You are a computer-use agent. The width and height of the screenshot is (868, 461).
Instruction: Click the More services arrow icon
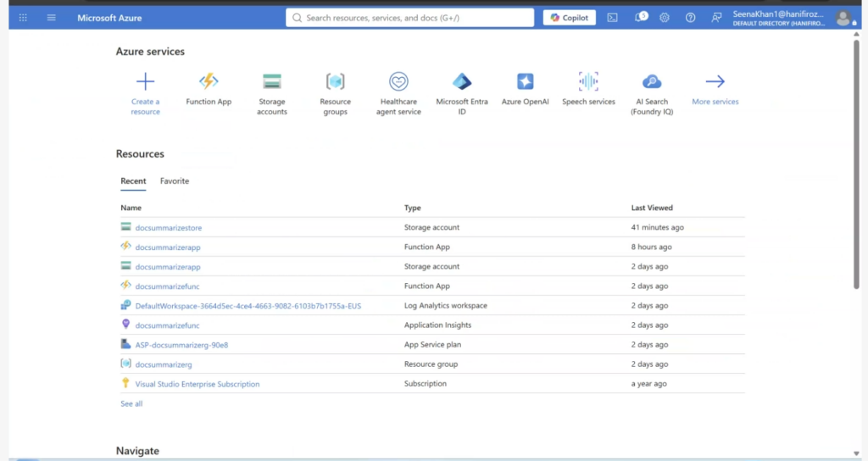715,81
